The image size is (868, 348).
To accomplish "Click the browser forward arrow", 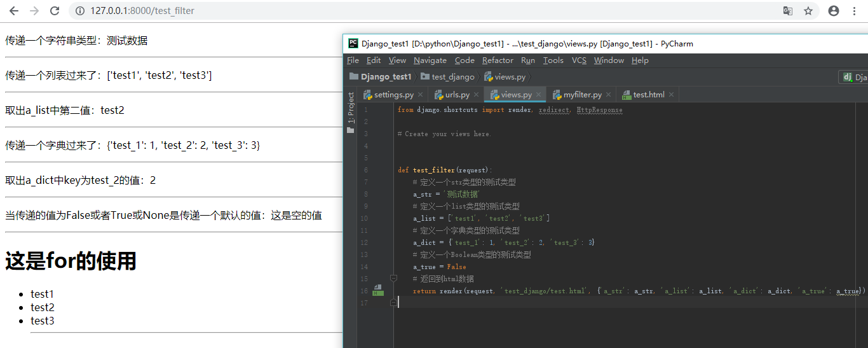I will pos(34,11).
